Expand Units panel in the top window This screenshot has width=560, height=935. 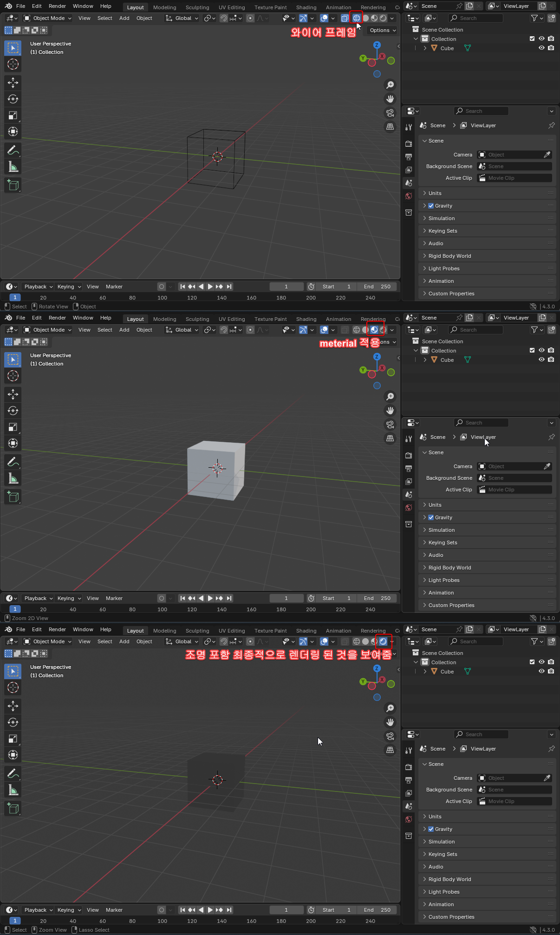click(487, 193)
